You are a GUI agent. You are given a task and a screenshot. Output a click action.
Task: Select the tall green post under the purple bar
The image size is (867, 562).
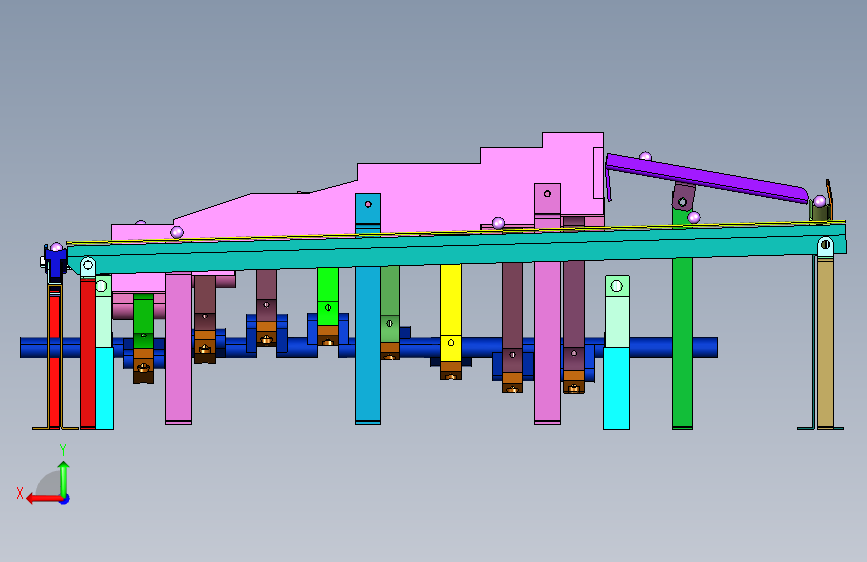[x=682, y=343]
